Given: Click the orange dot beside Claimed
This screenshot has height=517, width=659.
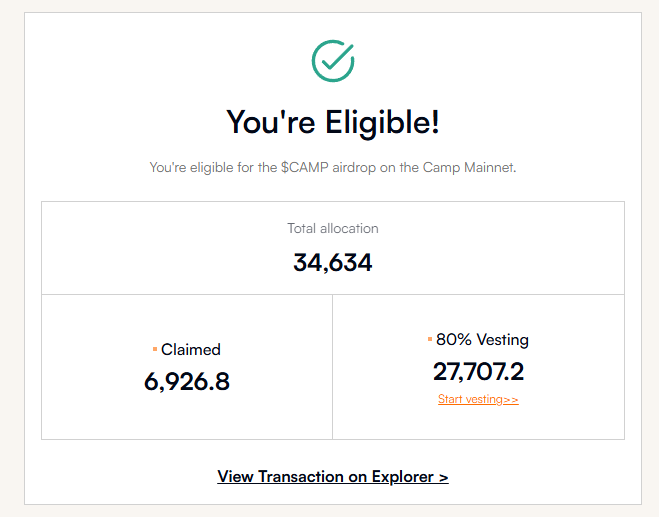Looking at the screenshot, I should pos(155,349).
